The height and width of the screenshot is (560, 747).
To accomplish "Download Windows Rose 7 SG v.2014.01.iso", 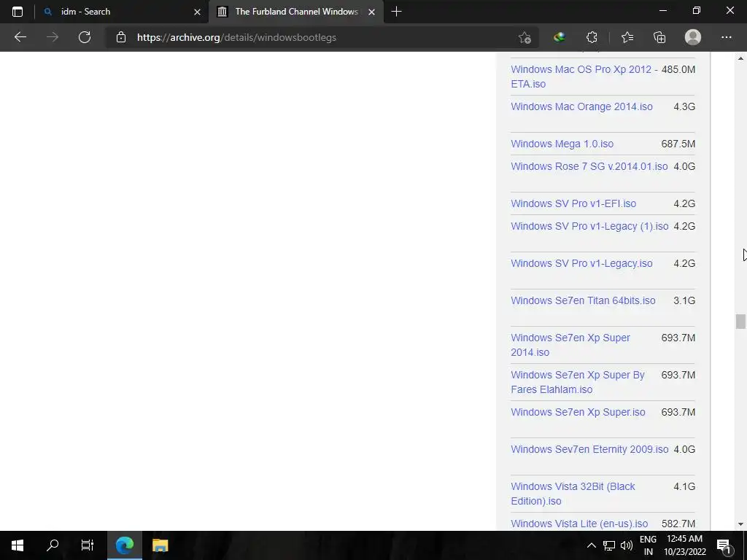I will tap(589, 166).
